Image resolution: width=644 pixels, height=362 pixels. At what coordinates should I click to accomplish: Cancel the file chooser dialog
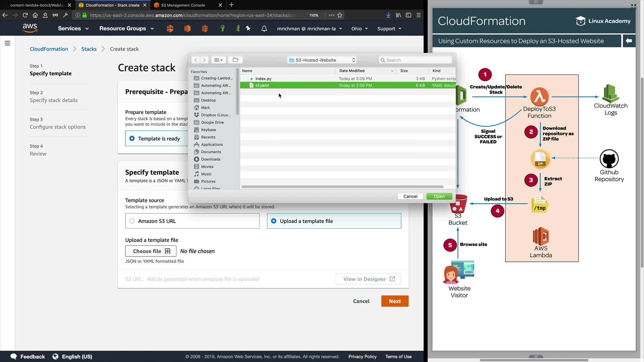tap(410, 197)
